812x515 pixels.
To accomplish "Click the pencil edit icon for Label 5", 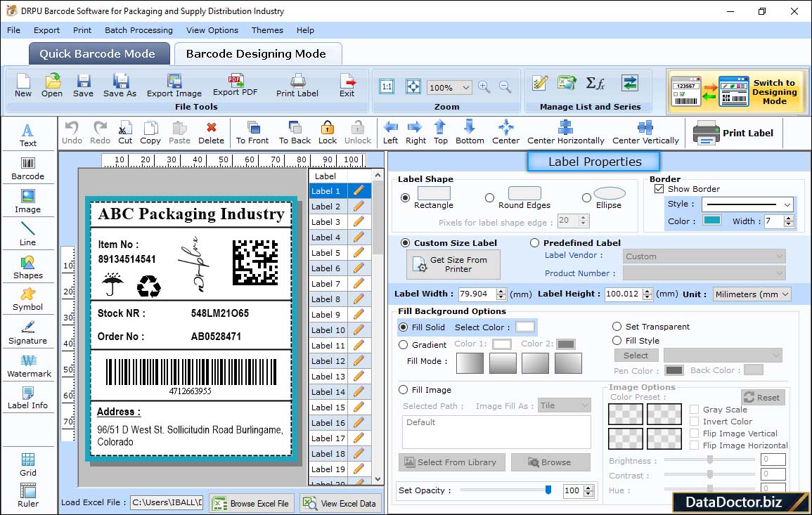I will [x=359, y=253].
